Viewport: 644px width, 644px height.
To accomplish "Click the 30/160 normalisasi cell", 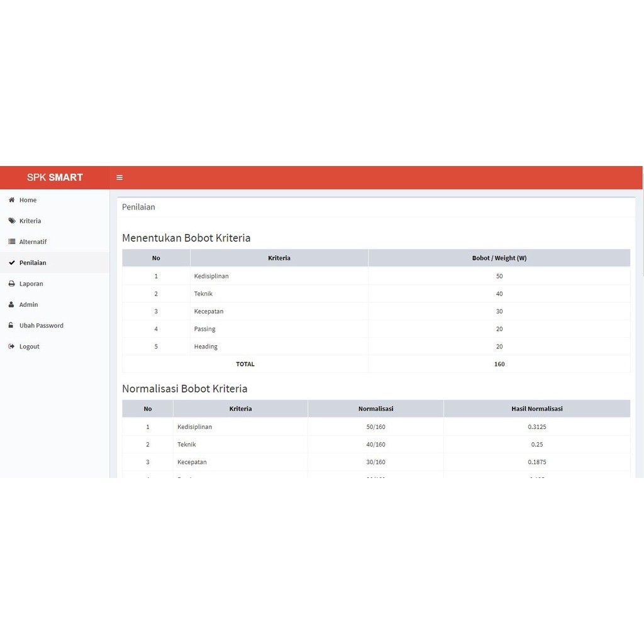I will tap(375, 462).
